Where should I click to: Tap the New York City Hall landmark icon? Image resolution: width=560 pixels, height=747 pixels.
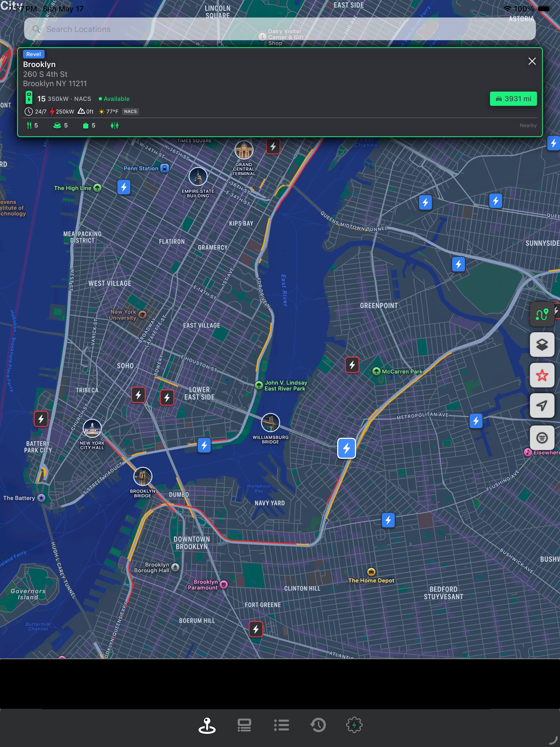pos(92,428)
